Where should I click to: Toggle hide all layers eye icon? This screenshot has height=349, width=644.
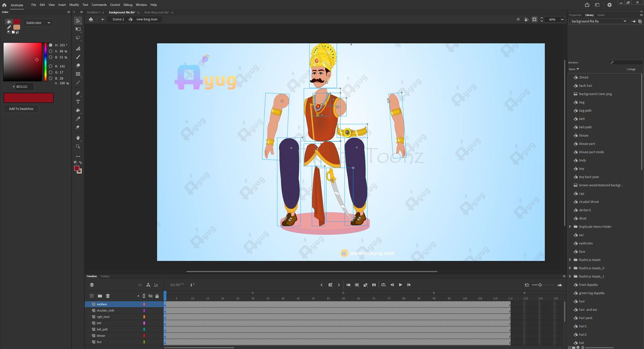point(151,296)
